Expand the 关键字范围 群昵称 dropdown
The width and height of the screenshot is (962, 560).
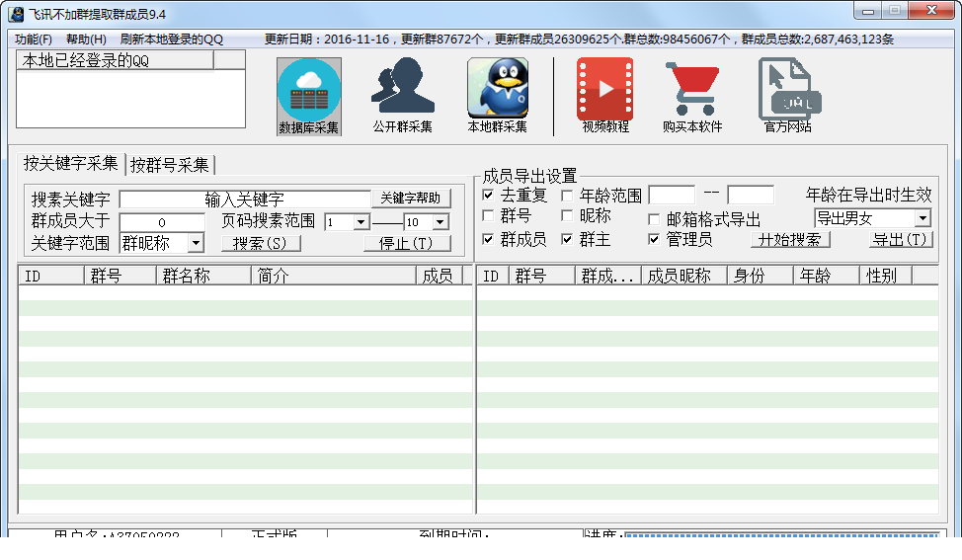[196, 243]
